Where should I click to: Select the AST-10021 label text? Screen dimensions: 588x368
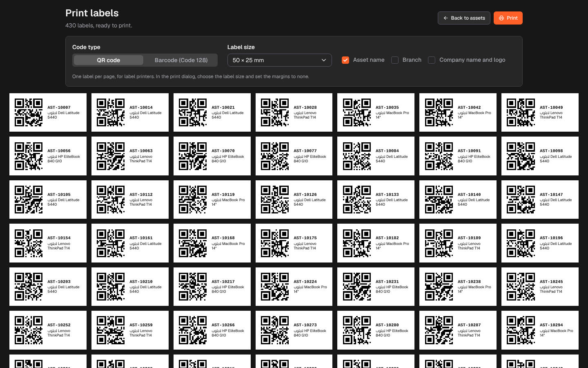pos(223,108)
